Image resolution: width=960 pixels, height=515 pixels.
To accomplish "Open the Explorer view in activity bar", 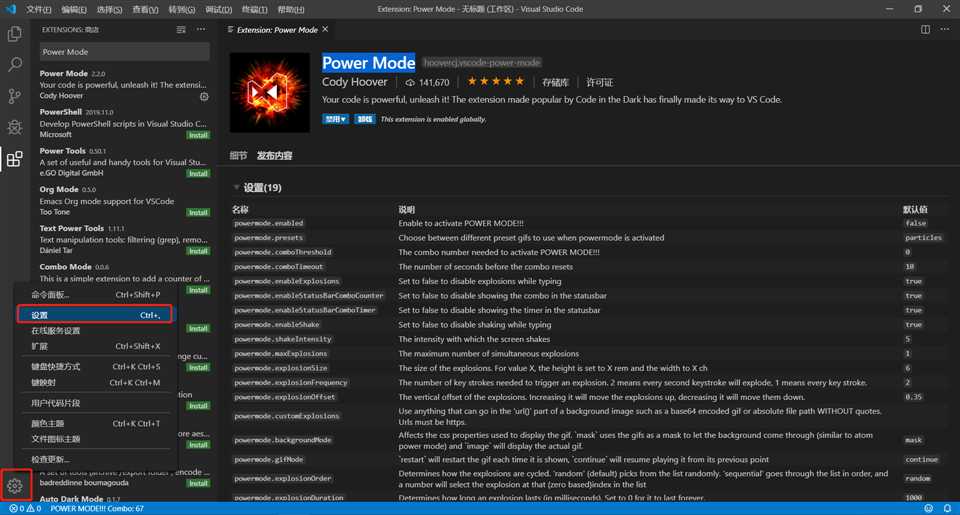I will tap(15, 34).
